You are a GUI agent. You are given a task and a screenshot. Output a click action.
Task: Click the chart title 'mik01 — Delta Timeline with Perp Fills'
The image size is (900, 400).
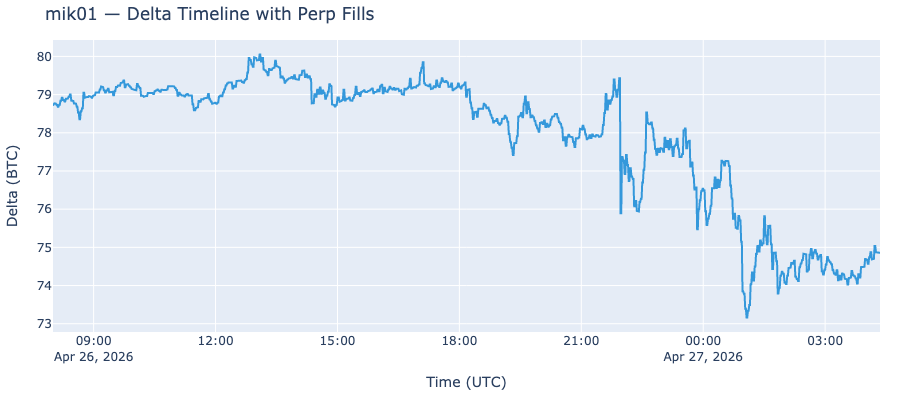(210, 14)
